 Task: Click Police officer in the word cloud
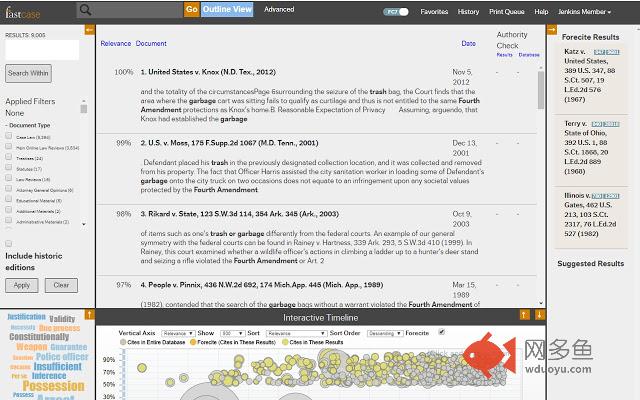point(62,357)
